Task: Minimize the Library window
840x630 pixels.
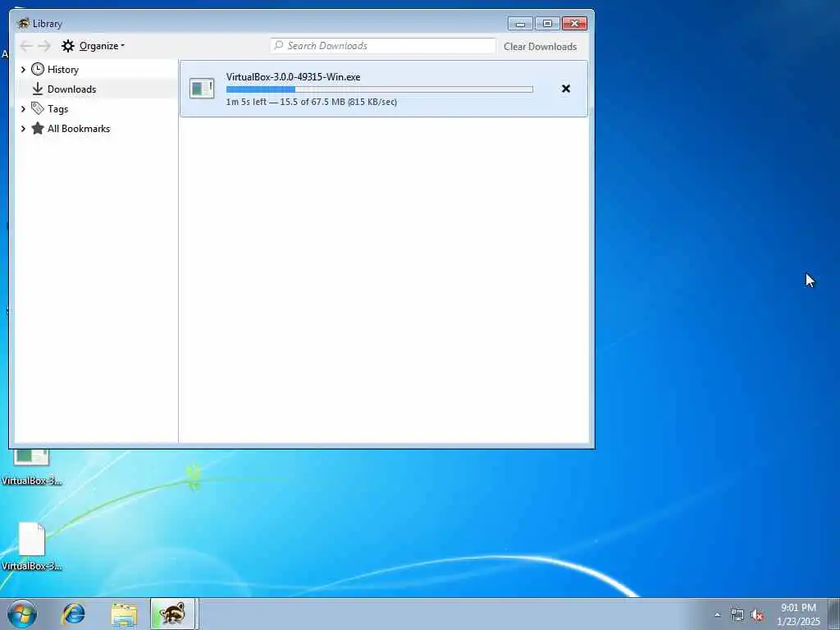Action: [x=520, y=24]
